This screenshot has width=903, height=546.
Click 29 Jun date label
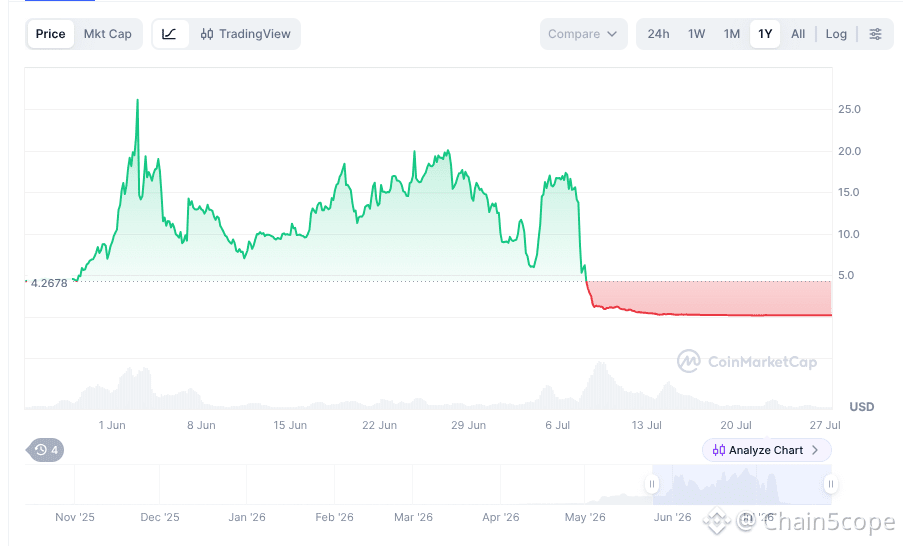468,425
